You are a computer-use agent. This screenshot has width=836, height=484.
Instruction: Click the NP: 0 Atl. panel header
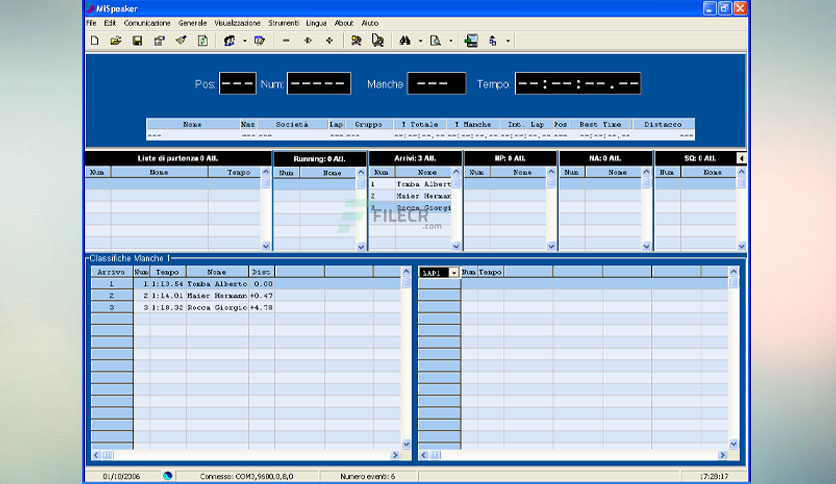pos(510,158)
